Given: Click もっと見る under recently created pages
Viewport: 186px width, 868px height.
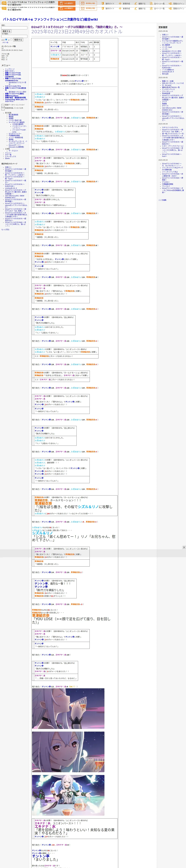Looking at the screenshot, I should click(5, 229).
